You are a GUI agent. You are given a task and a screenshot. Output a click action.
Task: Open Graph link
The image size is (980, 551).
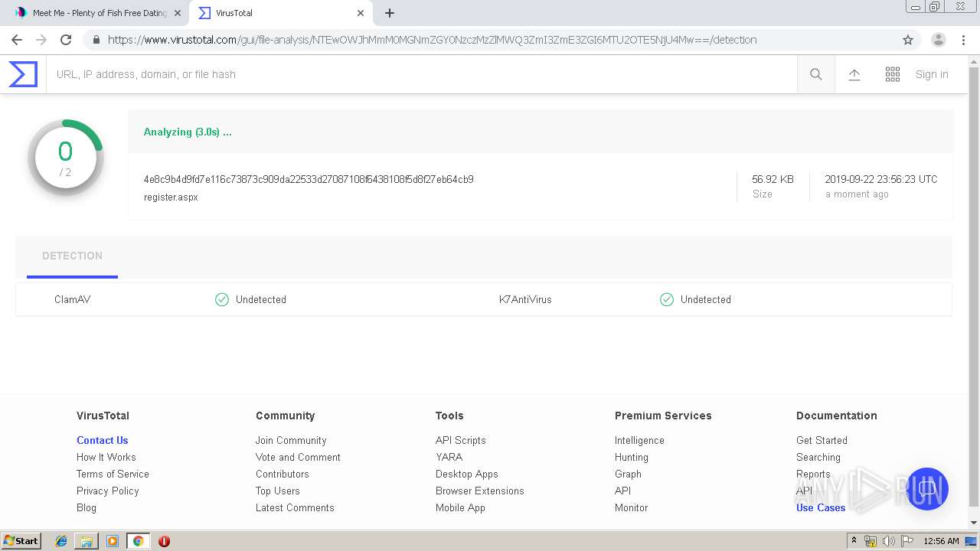click(628, 474)
